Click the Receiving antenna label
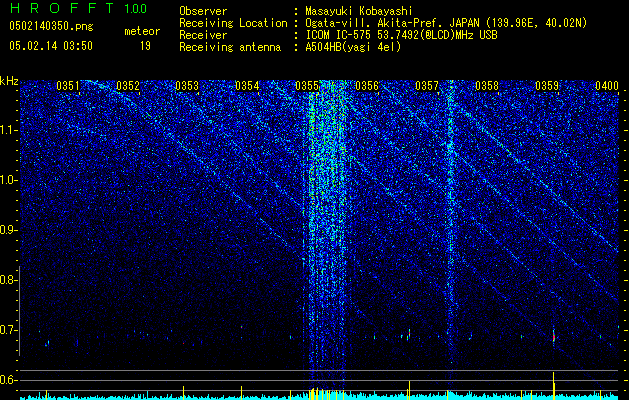The width and height of the screenshot is (629, 400). click(230, 47)
